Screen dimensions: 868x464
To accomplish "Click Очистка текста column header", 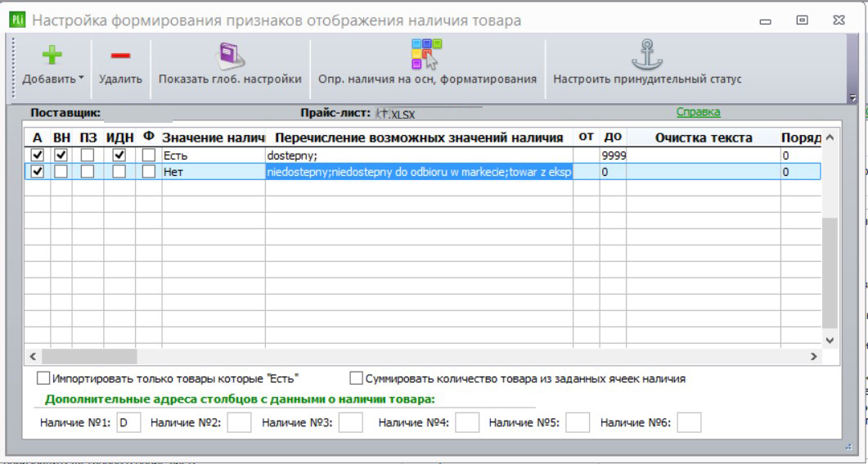I will click(704, 137).
